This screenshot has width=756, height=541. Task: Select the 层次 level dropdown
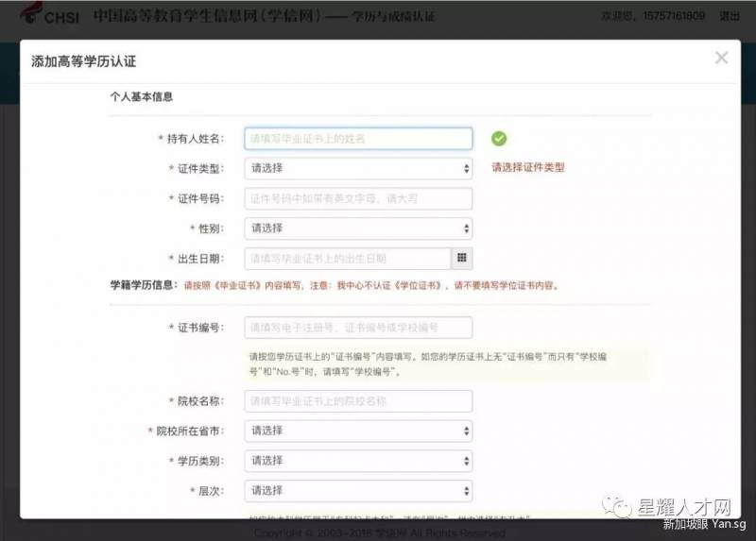tap(357, 491)
